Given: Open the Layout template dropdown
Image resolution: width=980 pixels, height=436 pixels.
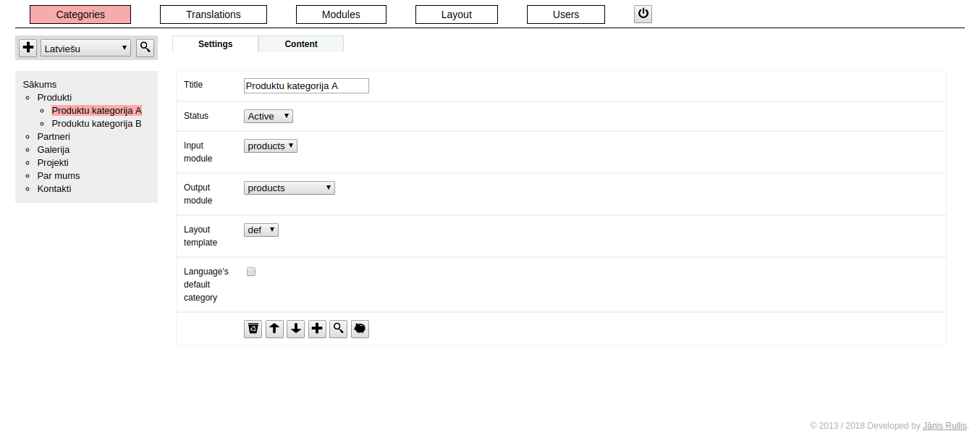Looking at the screenshot, I should pyautogui.click(x=261, y=230).
